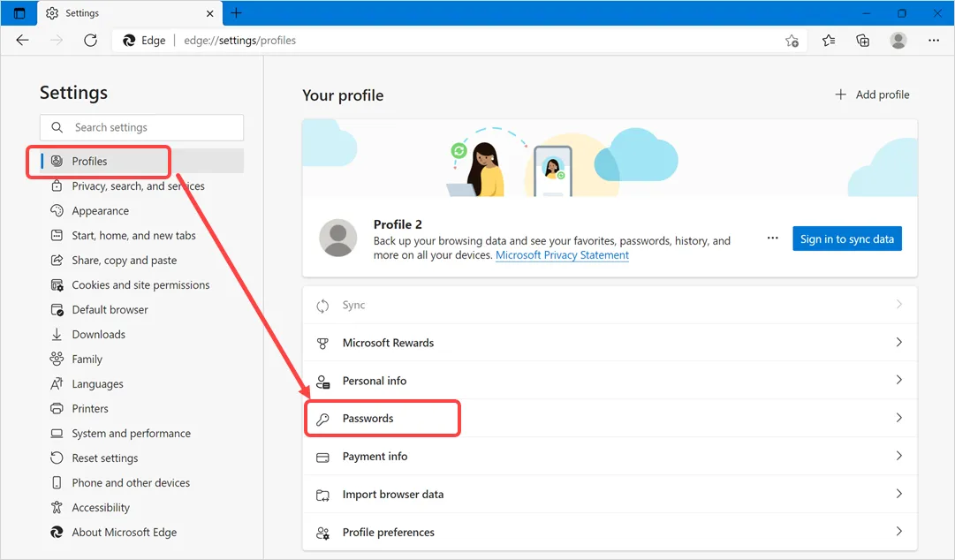Click the Search settings field
This screenshot has height=560, width=955.
(x=141, y=127)
